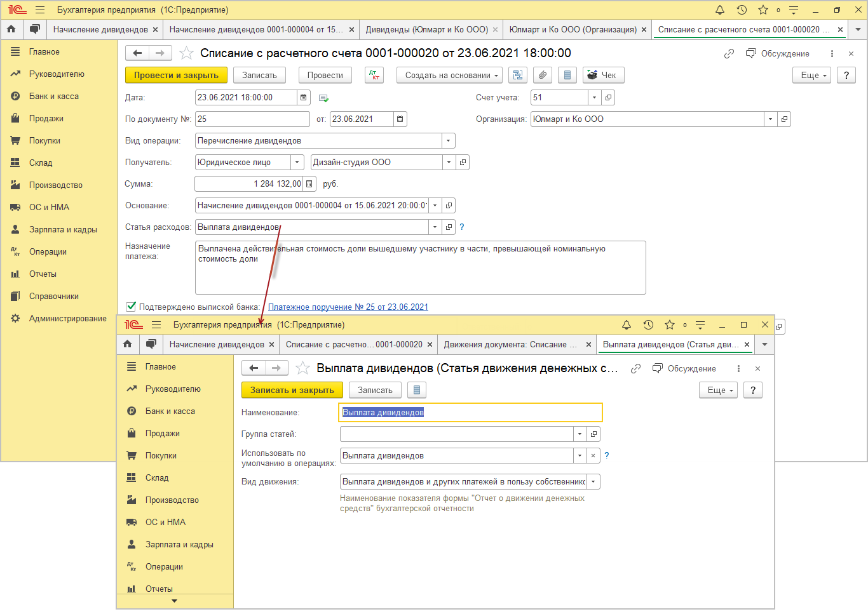Click 'Записать и закрыть' button

pyautogui.click(x=292, y=390)
